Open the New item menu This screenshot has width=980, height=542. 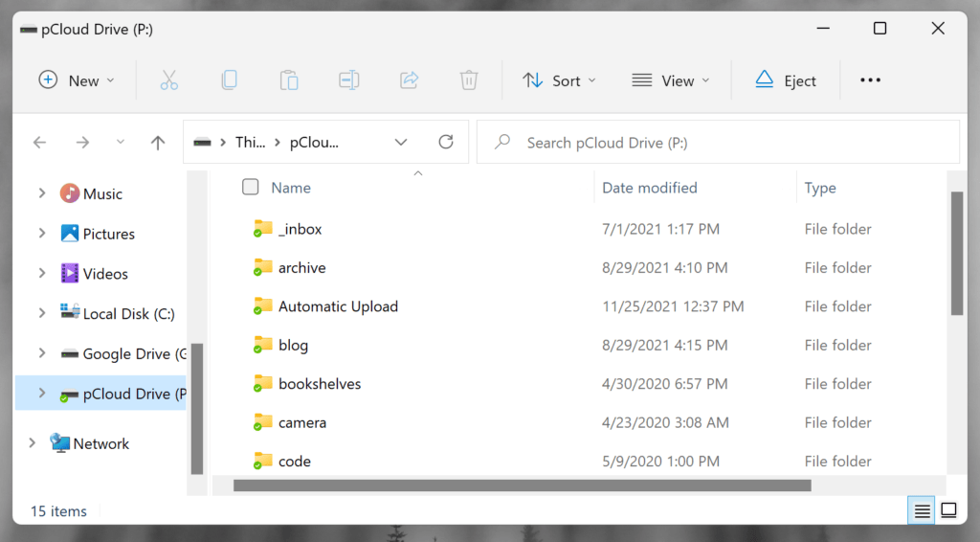(77, 80)
